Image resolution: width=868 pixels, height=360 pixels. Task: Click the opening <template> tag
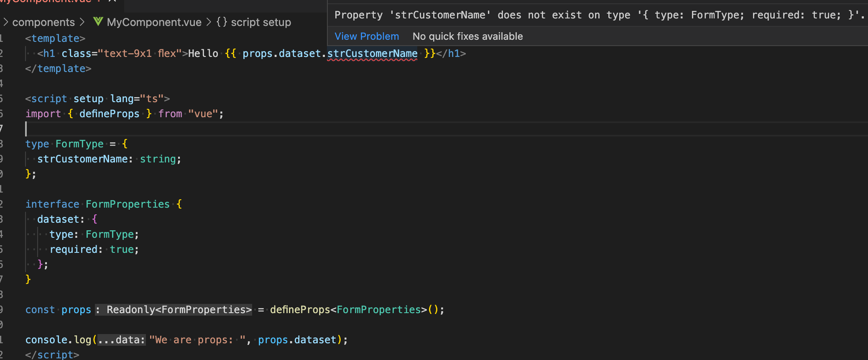(55, 39)
